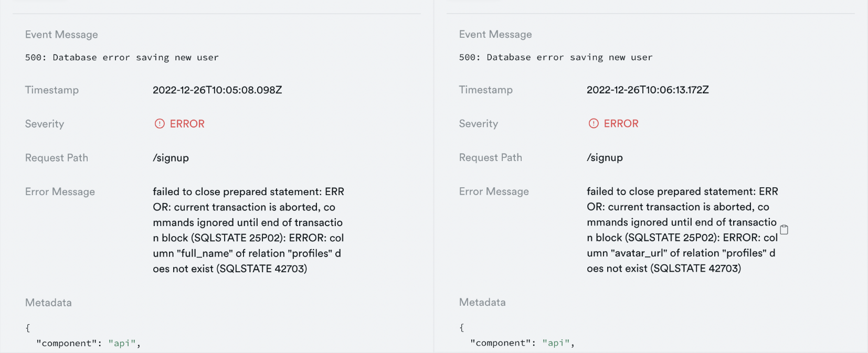Click the Metadata heading in the full_name error log
Viewport: 868px width, 353px height.
[x=48, y=303]
